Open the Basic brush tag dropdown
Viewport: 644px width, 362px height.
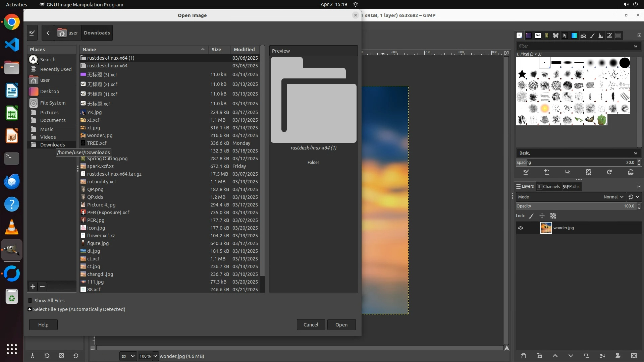pyautogui.click(x=578, y=153)
